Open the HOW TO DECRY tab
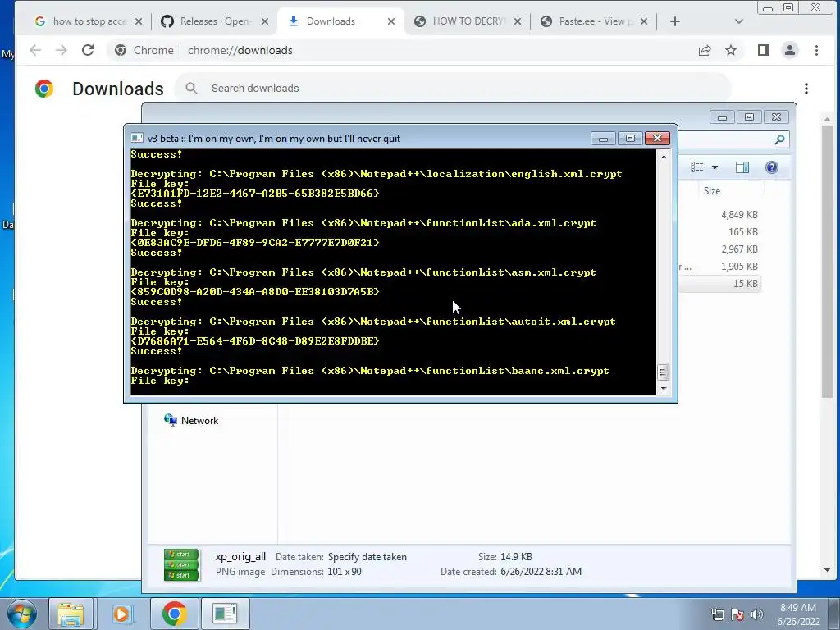 [x=468, y=21]
